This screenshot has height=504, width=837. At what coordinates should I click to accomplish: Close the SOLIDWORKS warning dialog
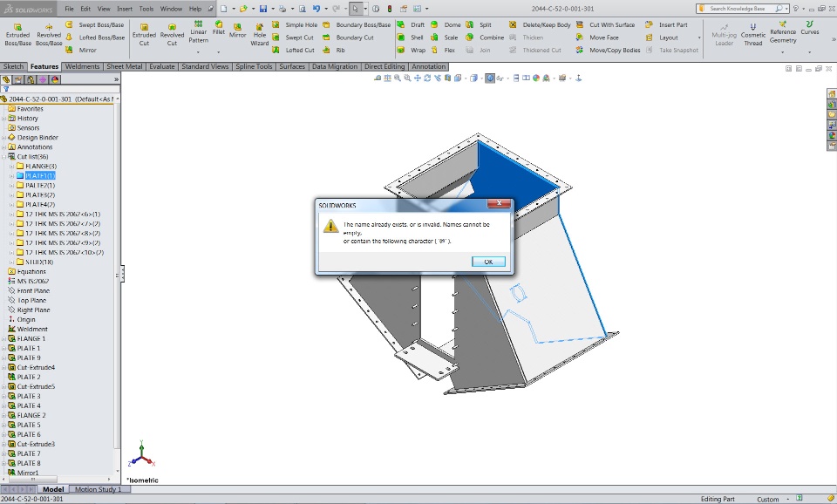[x=499, y=203]
